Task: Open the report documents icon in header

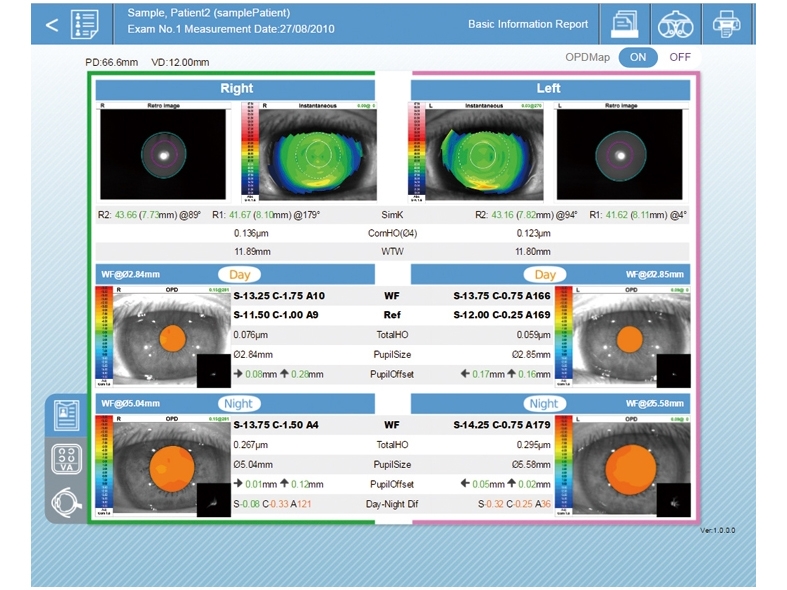Action: point(624,25)
